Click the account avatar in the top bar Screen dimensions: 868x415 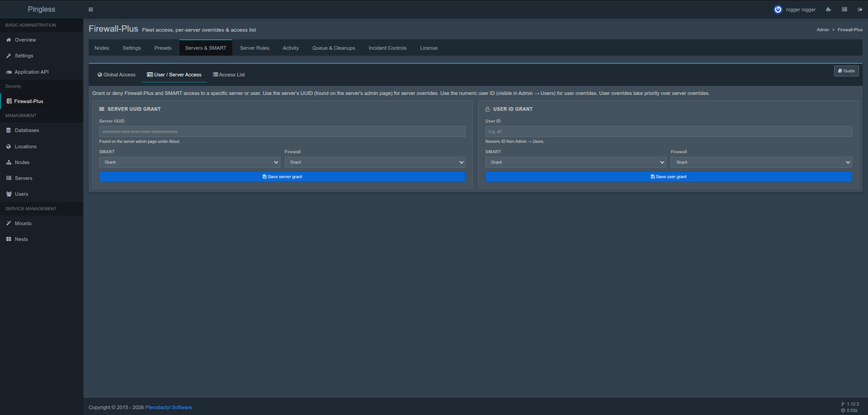tap(778, 9)
